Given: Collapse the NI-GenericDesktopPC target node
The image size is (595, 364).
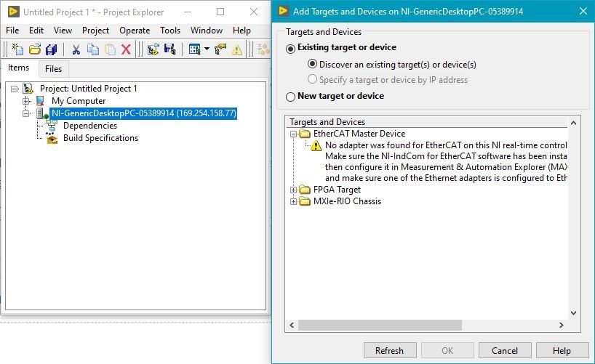Looking at the screenshot, I should tap(25, 113).
